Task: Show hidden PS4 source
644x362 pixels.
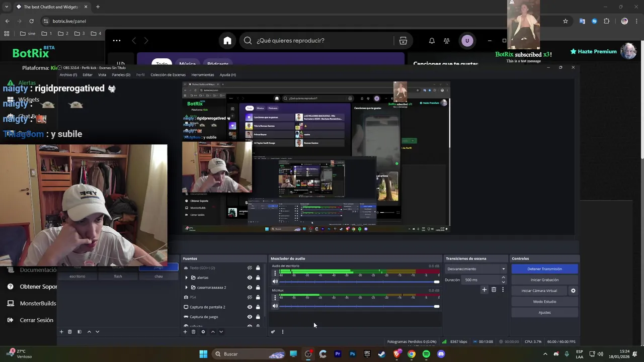Action: click(250, 297)
